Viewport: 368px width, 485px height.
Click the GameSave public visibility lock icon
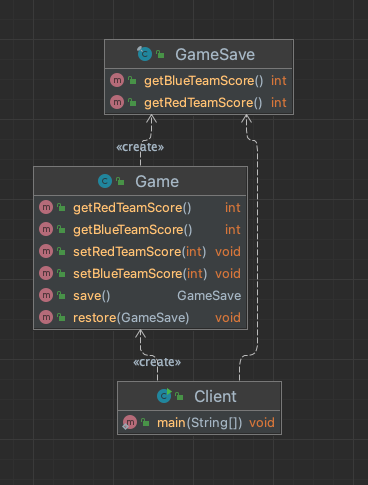[x=160, y=54]
